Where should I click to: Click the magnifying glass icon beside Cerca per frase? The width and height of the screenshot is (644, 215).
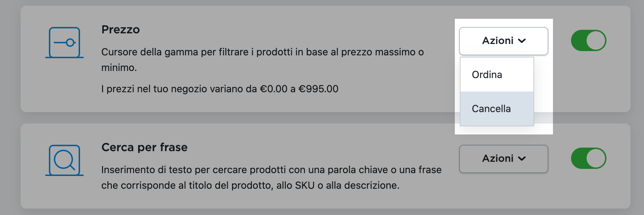(x=65, y=160)
